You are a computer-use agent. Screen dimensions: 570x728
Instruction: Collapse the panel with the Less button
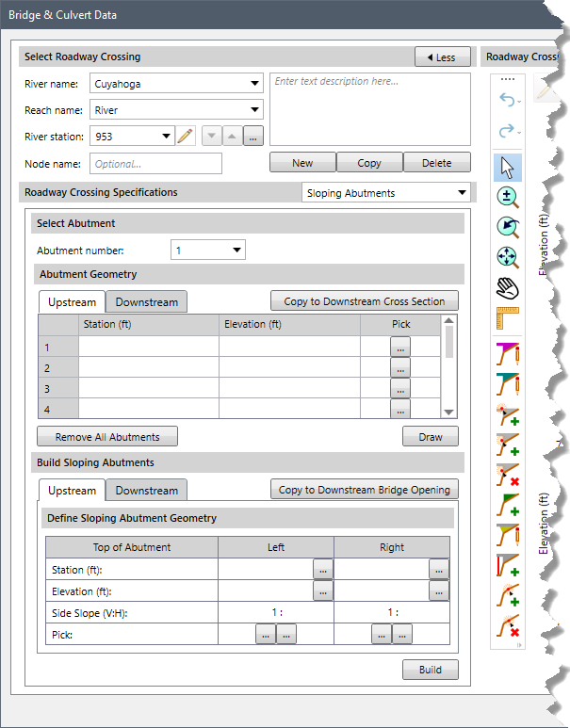pos(442,57)
